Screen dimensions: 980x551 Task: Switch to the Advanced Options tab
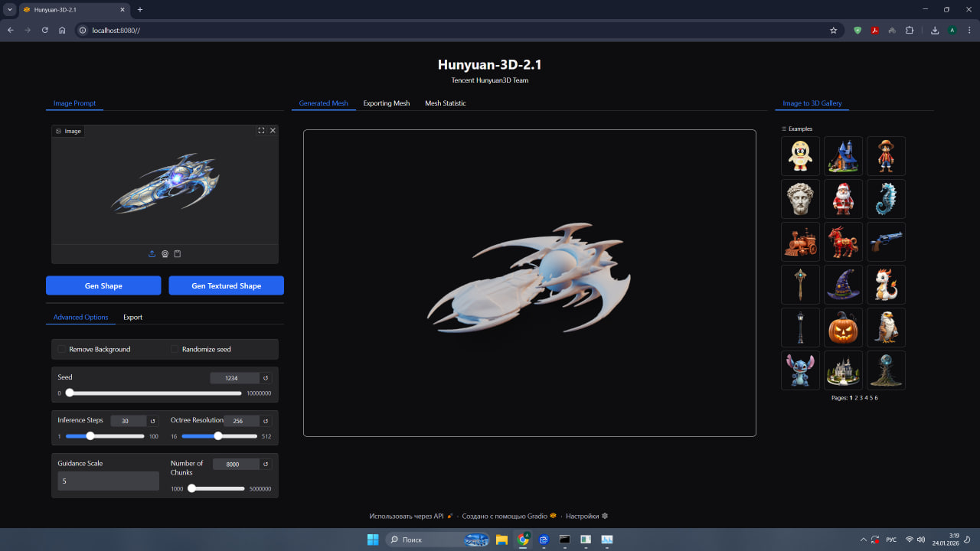[80, 317]
